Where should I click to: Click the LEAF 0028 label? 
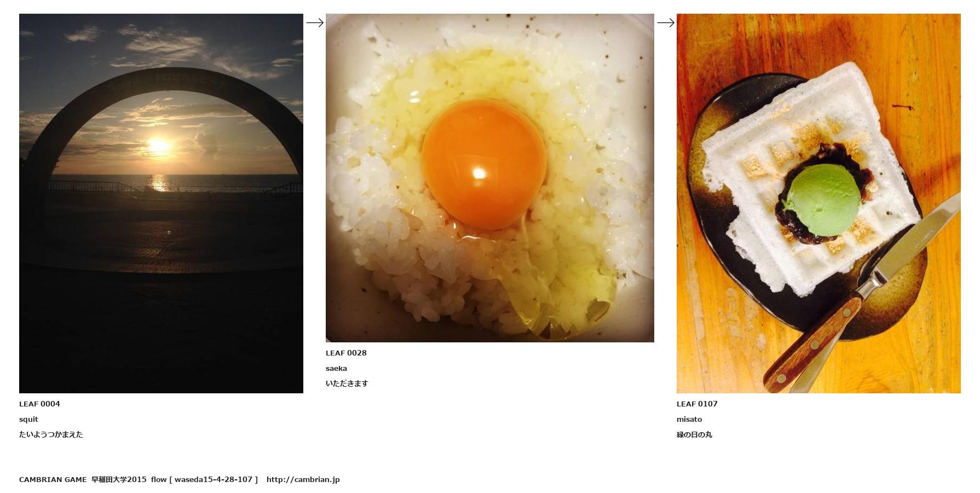(x=346, y=353)
